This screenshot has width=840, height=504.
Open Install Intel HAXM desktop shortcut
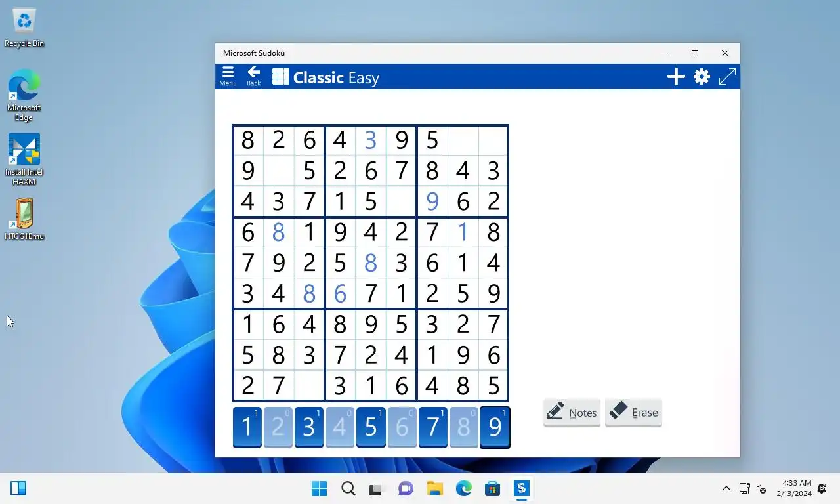click(24, 159)
